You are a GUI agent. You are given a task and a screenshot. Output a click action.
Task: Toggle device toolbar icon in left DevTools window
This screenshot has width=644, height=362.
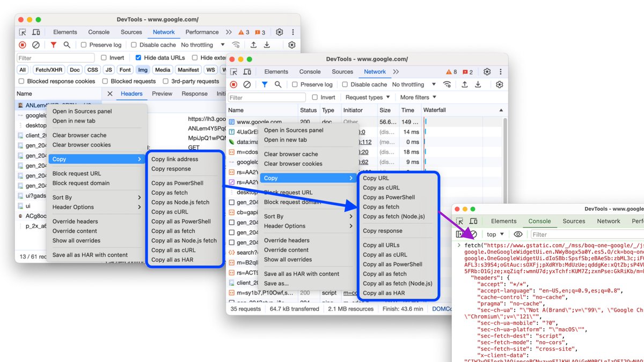(x=36, y=32)
